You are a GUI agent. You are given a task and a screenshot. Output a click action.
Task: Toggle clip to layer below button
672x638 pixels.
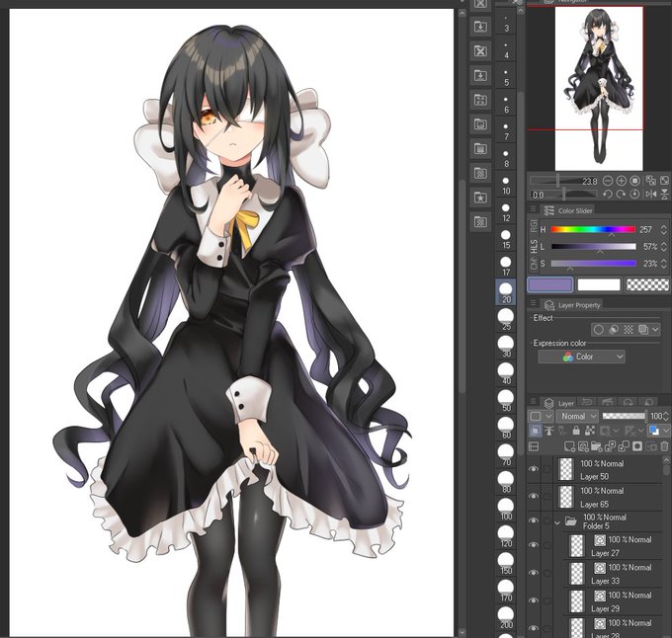pos(536,430)
